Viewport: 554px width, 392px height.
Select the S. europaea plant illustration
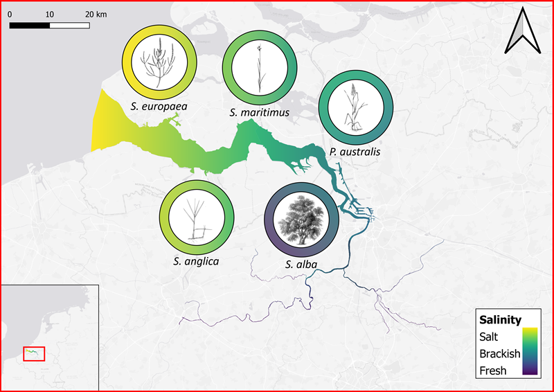click(160, 62)
